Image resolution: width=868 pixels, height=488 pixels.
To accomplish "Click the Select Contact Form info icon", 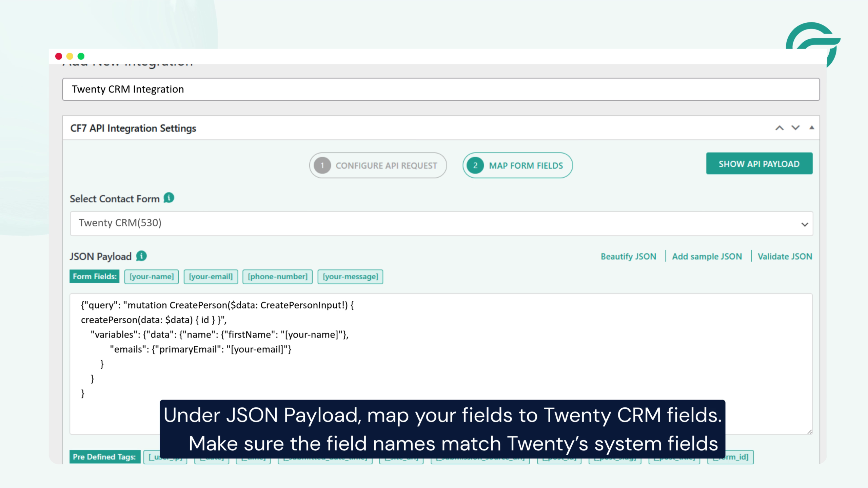I will coord(169,198).
